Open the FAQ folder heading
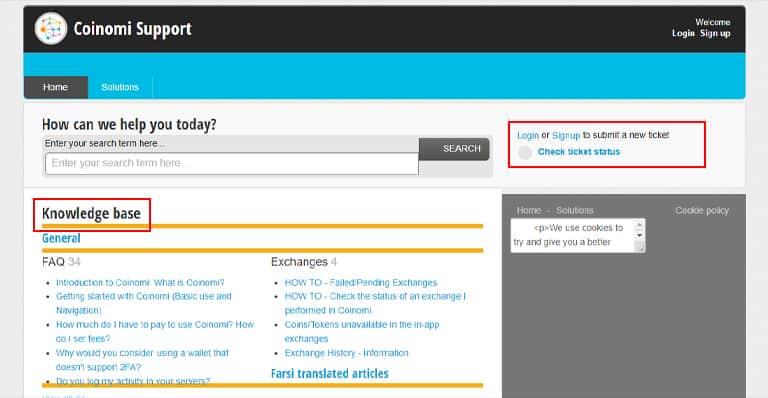 pos(53,262)
